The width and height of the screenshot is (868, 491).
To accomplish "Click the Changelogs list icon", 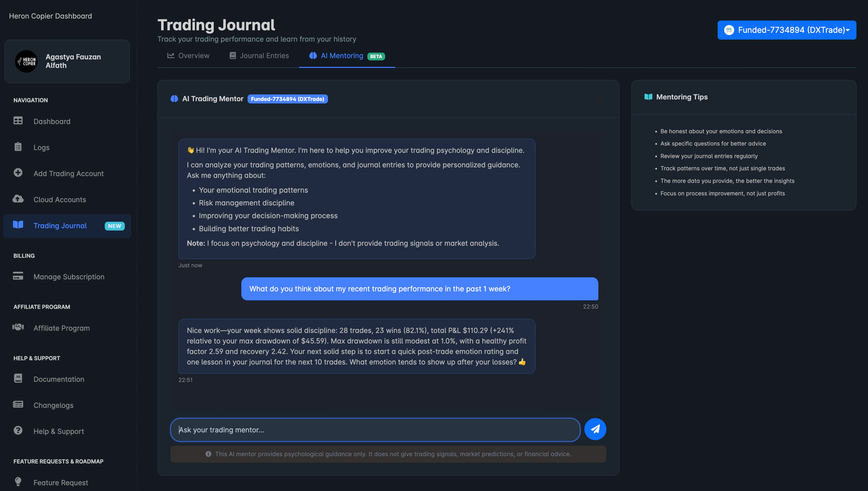I will point(18,404).
